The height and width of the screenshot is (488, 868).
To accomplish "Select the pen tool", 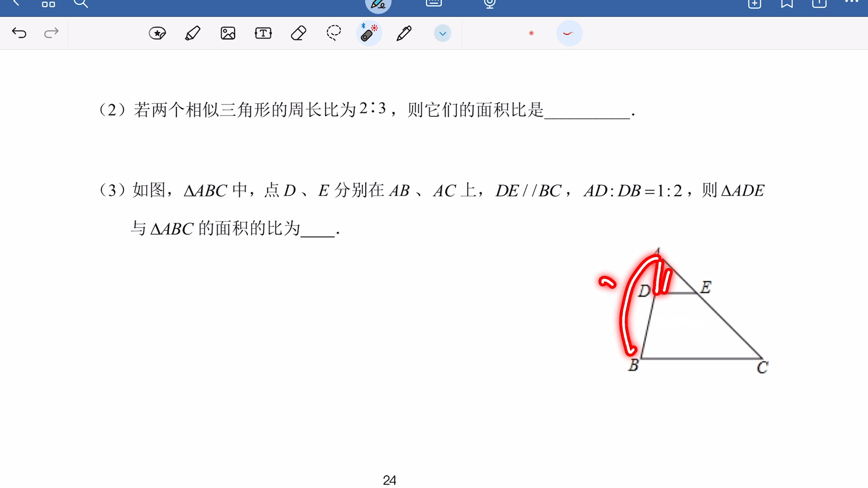I will point(405,33).
